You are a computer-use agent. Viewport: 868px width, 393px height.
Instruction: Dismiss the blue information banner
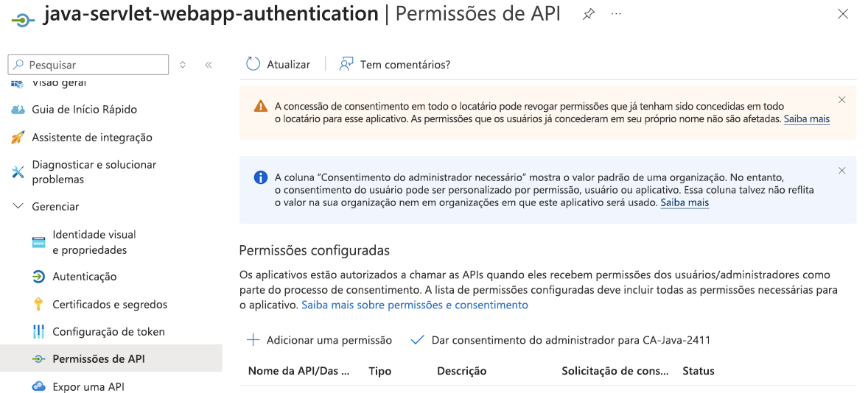tap(842, 170)
